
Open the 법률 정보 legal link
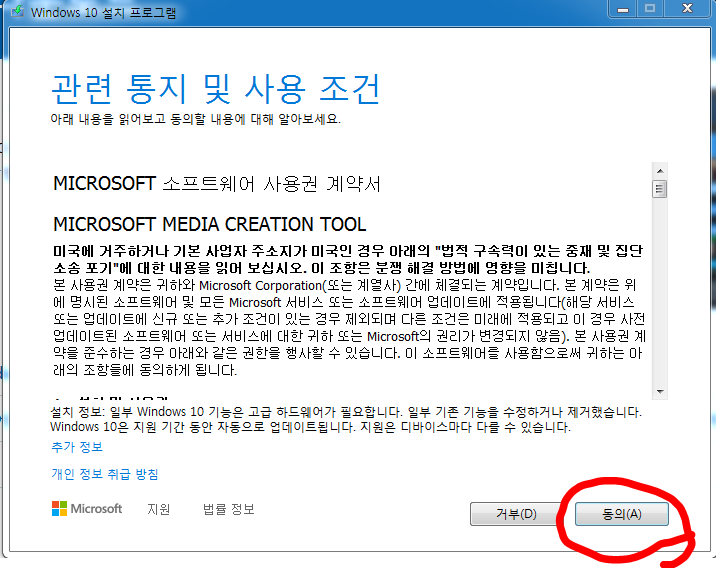point(228,509)
